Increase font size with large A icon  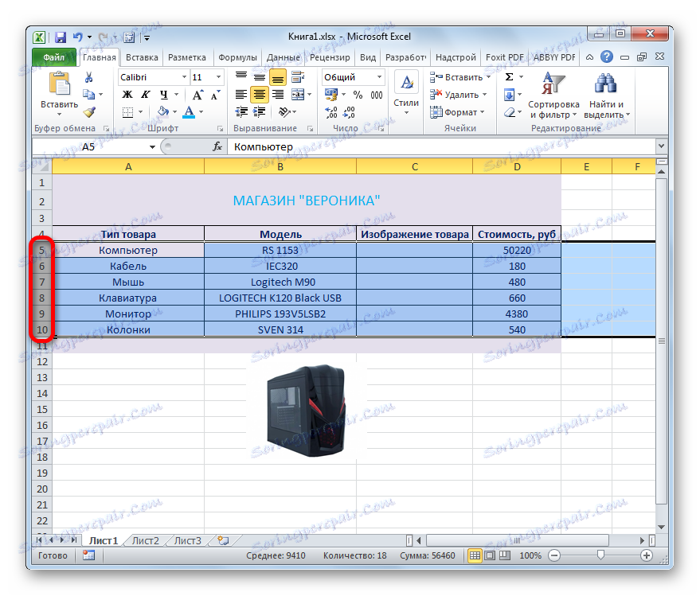(x=197, y=95)
